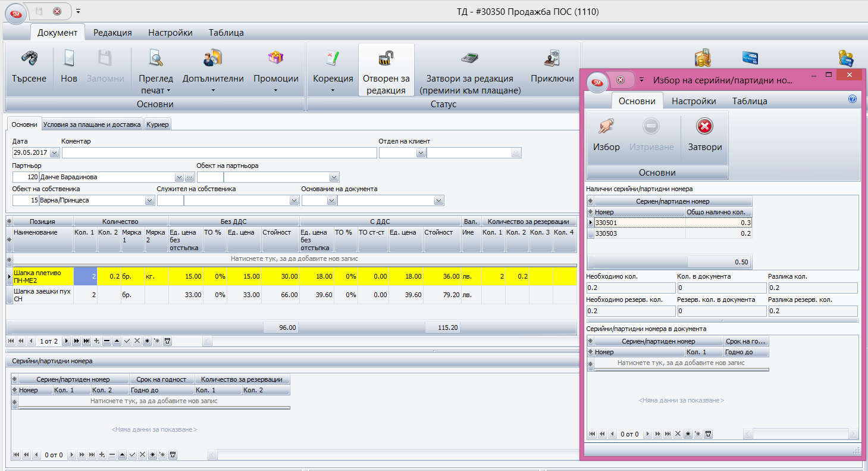Create a new document with Нов

(x=69, y=67)
